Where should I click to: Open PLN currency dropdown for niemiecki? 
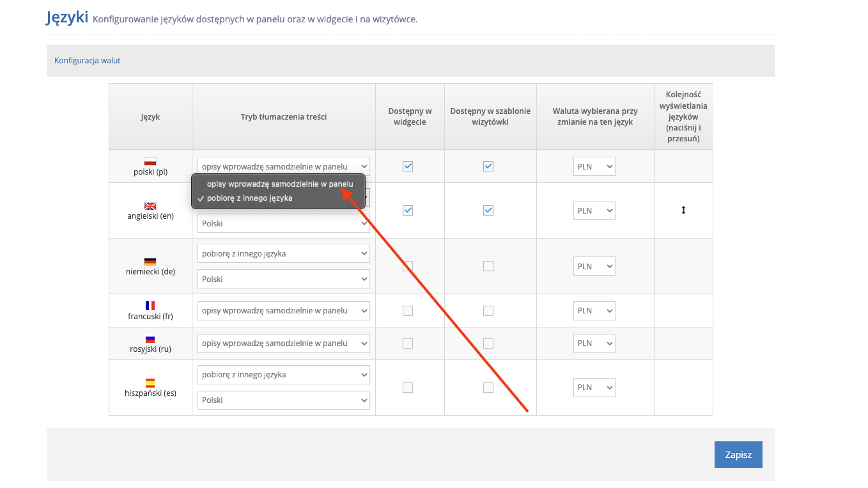[x=594, y=266]
